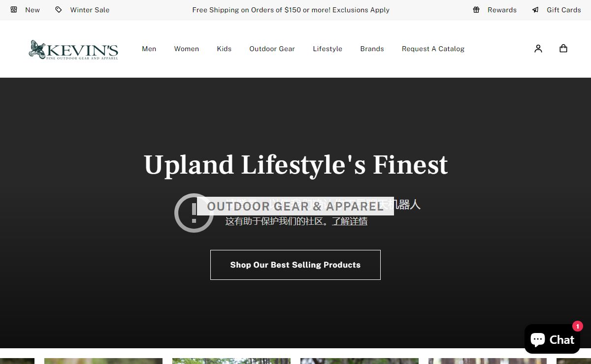Click Request A Catalog link

pyautogui.click(x=433, y=49)
